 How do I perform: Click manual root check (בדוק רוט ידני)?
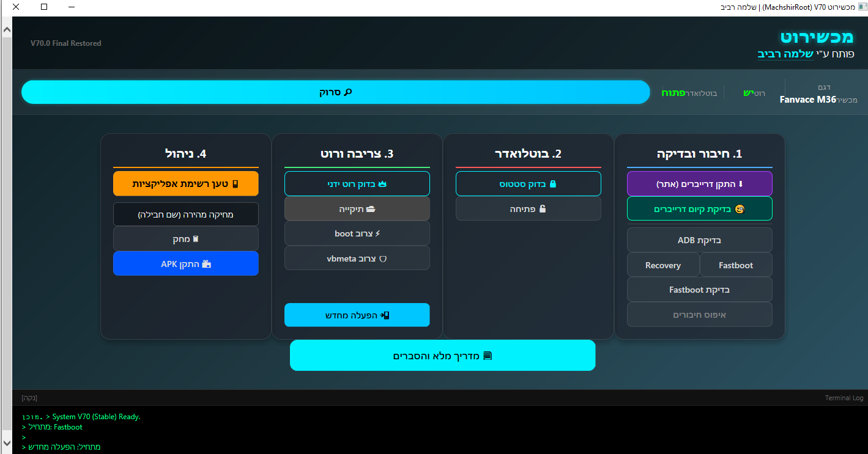pos(357,184)
